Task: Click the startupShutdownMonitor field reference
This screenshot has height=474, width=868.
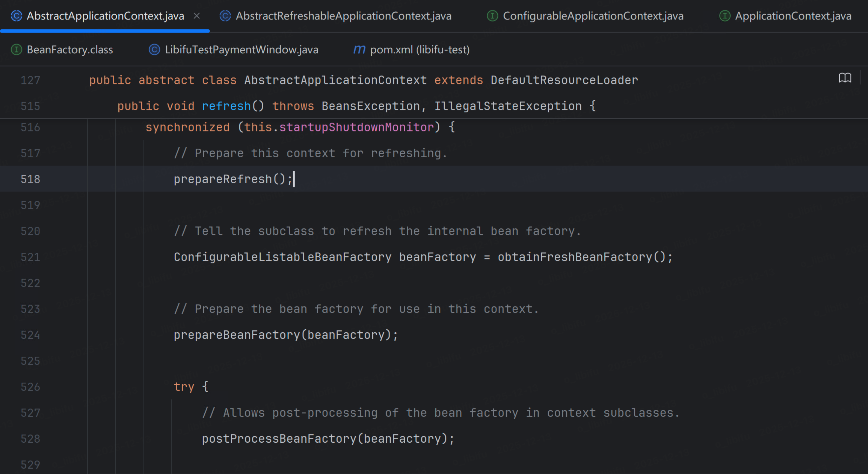Action: click(356, 128)
